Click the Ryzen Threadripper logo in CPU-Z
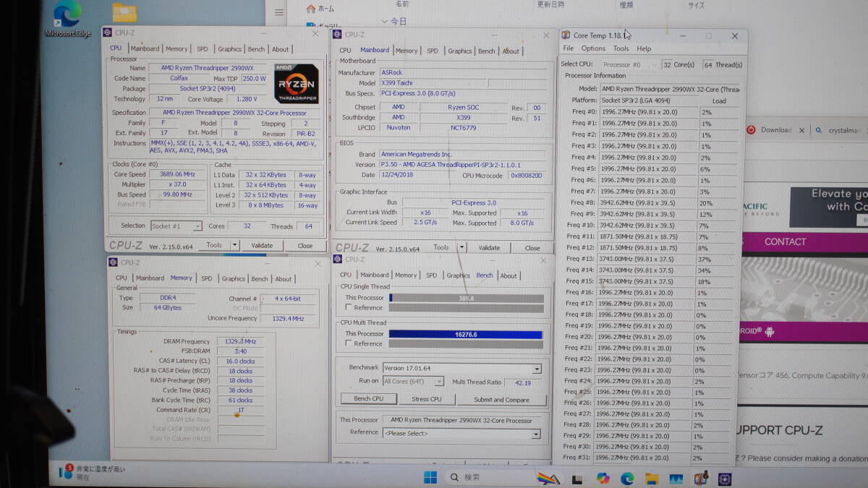Viewport: 868px width, 488px height. point(297,85)
